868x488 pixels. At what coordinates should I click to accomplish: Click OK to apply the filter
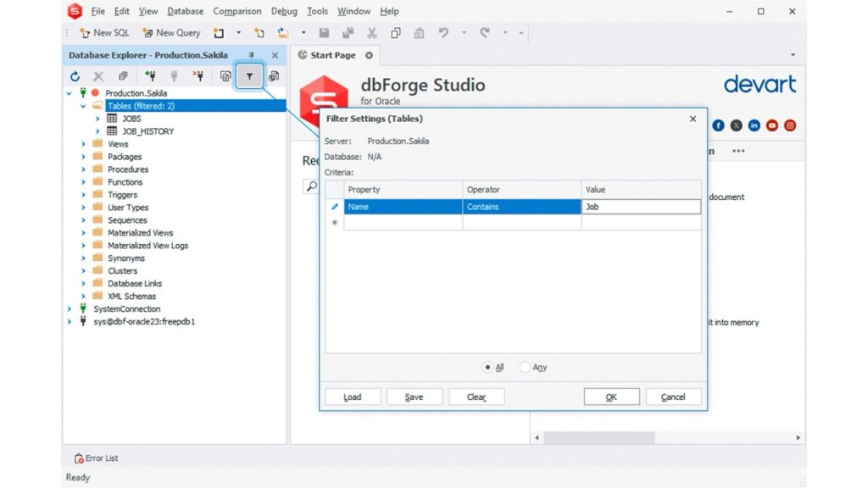click(611, 396)
